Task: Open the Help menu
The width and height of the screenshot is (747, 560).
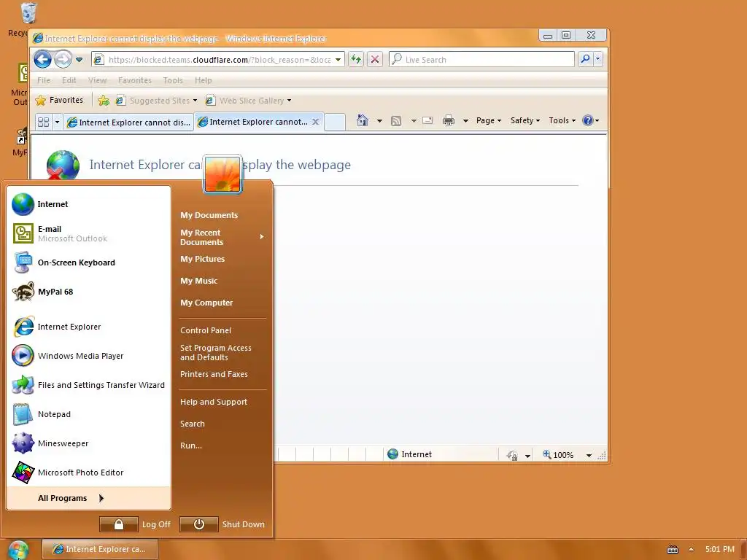Action: pos(204,80)
